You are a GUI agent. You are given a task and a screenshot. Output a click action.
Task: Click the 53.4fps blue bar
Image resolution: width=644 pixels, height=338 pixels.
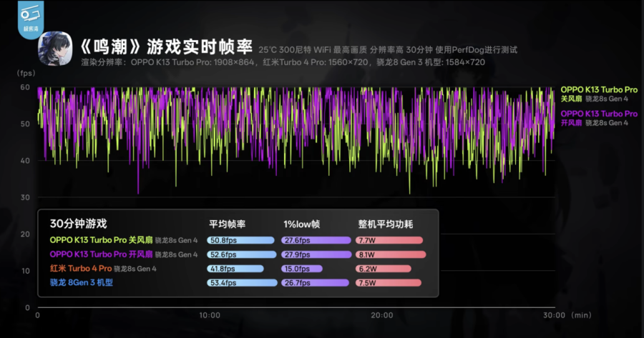tap(242, 283)
